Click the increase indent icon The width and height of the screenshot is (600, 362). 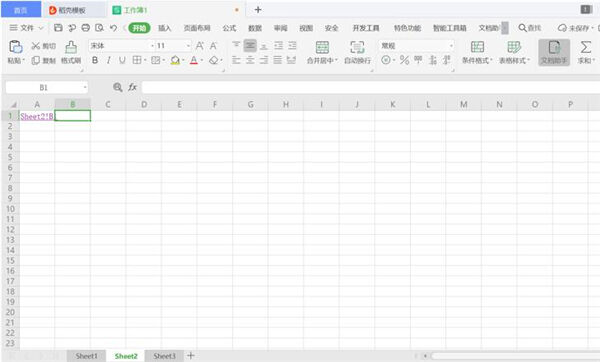(292, 46)
